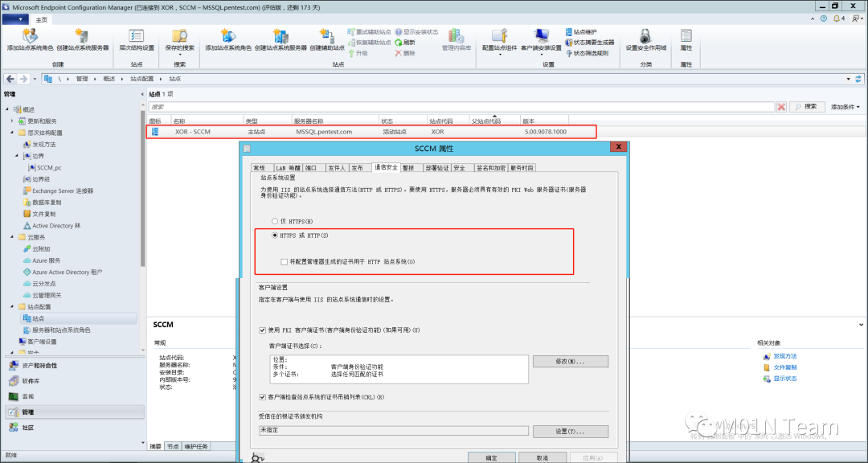Viewport: 868px width, 463px height.
Task: Toggle 使用 PKI 客户端证书 checkbox
Action: tap(262, 330)
